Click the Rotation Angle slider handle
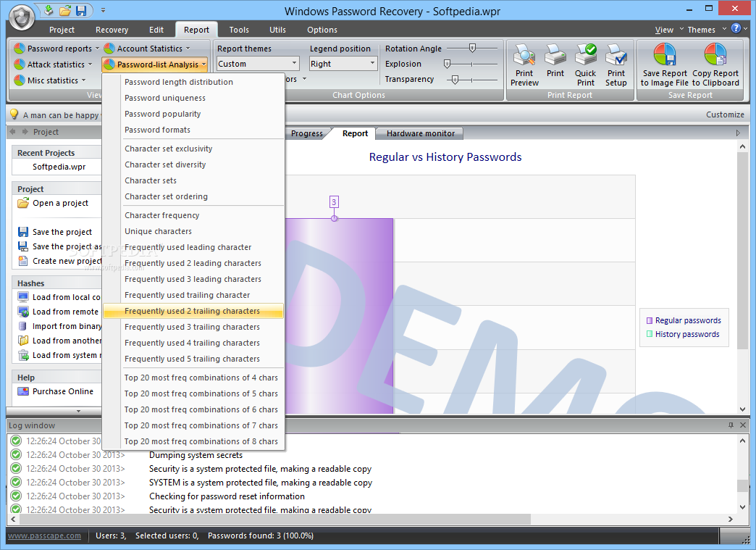Screen dimensions: 756x550 point(472,48)
